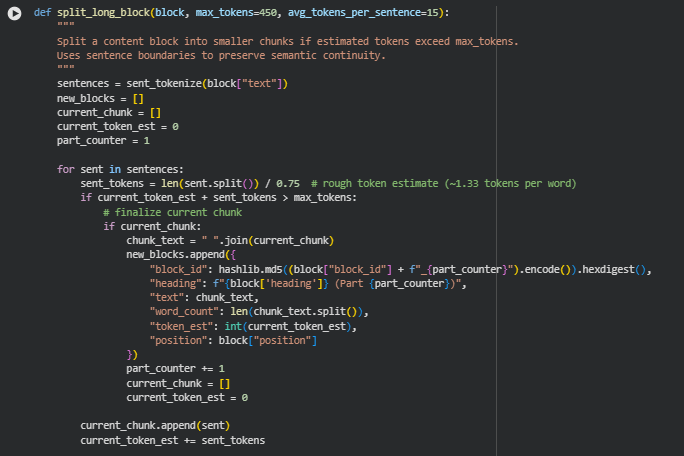Run the split_long_block code cell
Viewport: 684px width, 456px height.
click(x=14, y=13)
